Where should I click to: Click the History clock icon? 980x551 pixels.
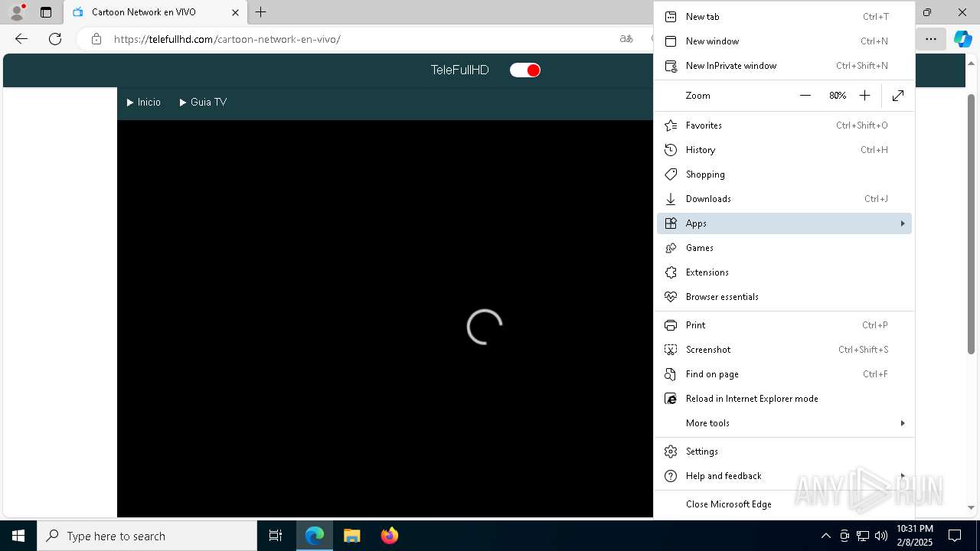point(671,150)
